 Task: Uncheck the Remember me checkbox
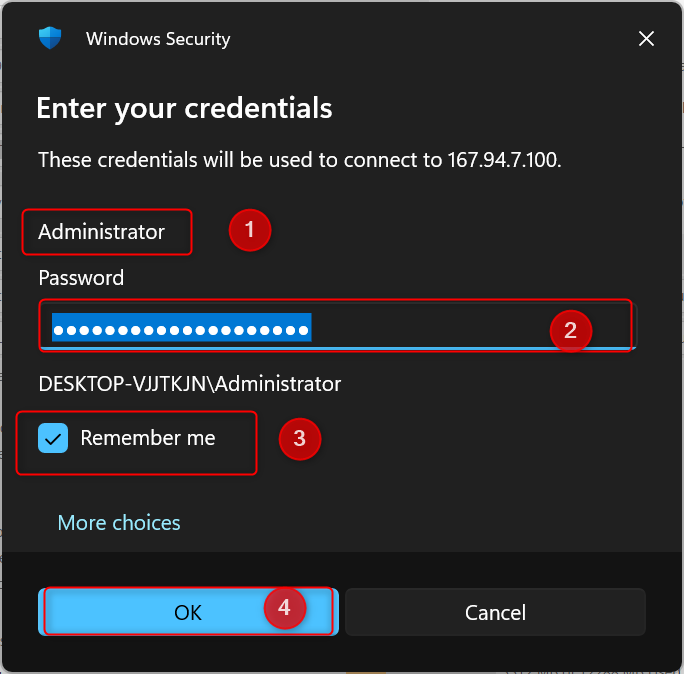(x=53, y=438)
